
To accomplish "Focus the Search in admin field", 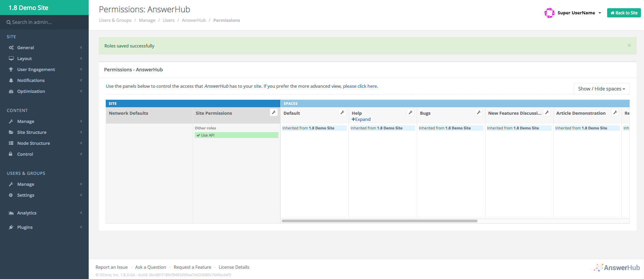I will 44,22.
